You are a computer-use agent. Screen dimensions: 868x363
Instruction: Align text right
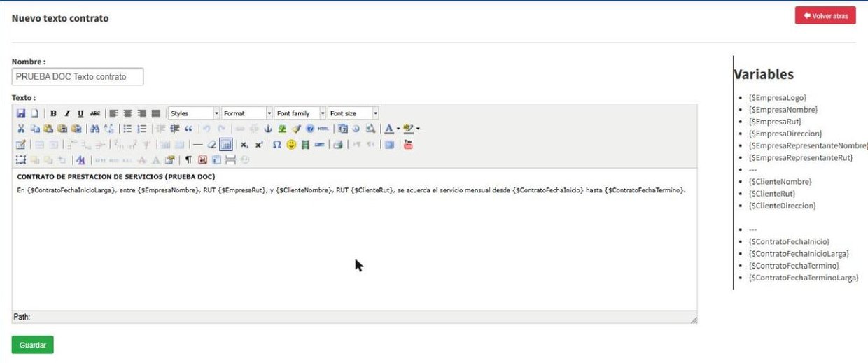141,113
